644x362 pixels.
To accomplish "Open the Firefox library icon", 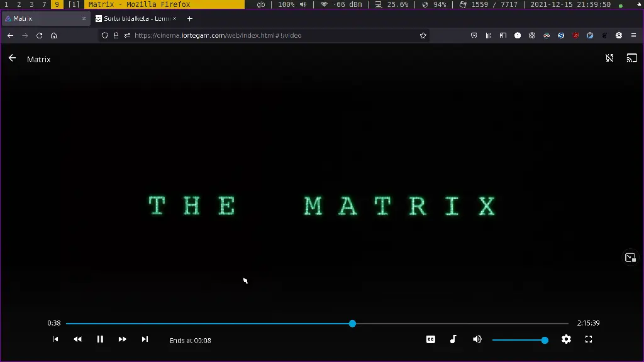I will pyautogui.click(x=488, y=36).
